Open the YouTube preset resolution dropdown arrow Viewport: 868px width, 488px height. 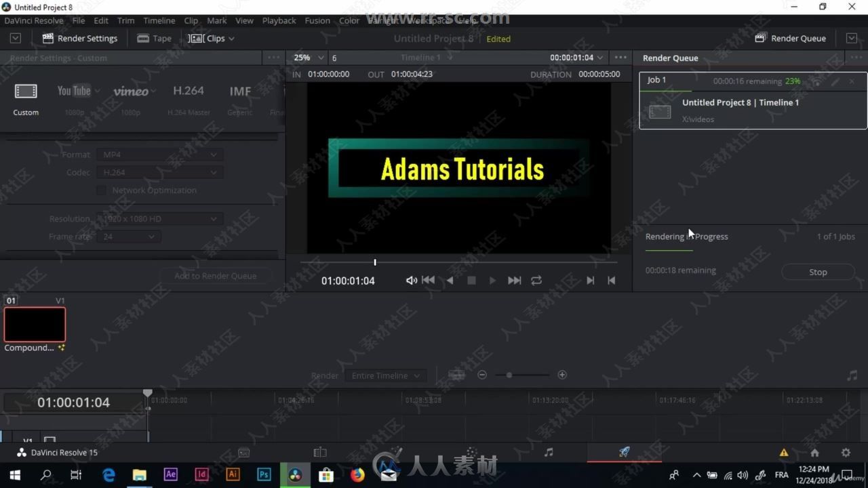(97, 91)
